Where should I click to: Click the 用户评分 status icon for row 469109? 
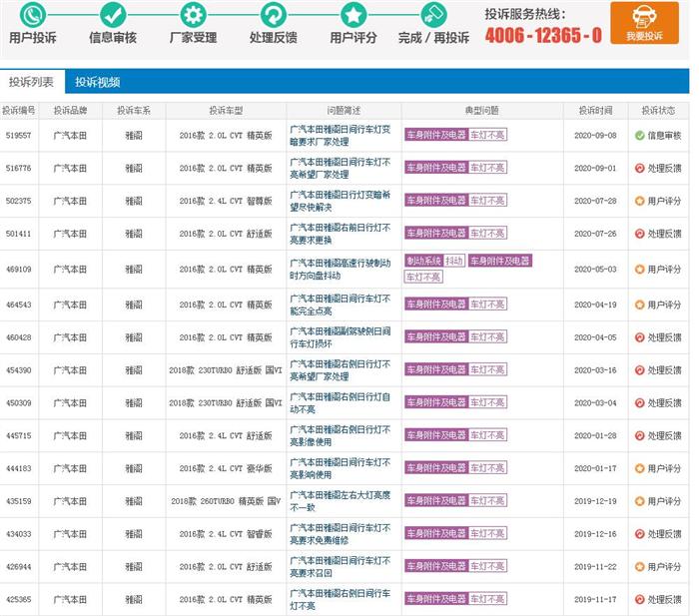tap(640, 270)
